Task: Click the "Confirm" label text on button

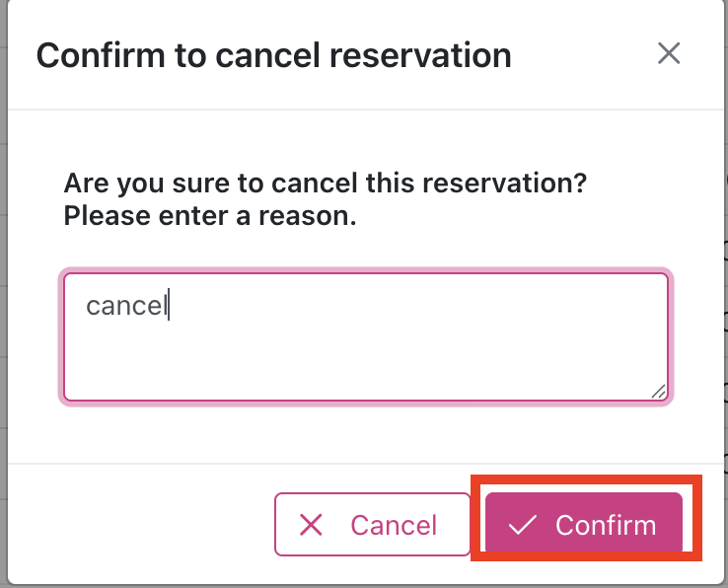Action: (606, 525)
